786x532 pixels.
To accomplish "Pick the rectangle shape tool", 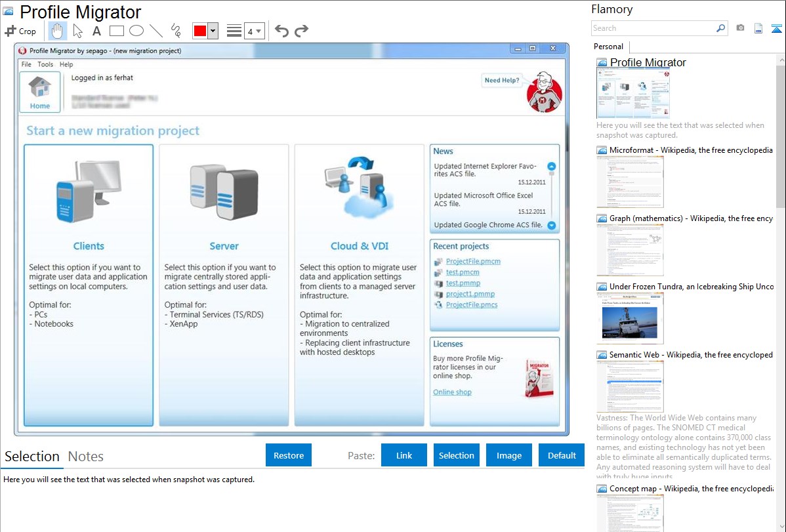I will point(117,31).
